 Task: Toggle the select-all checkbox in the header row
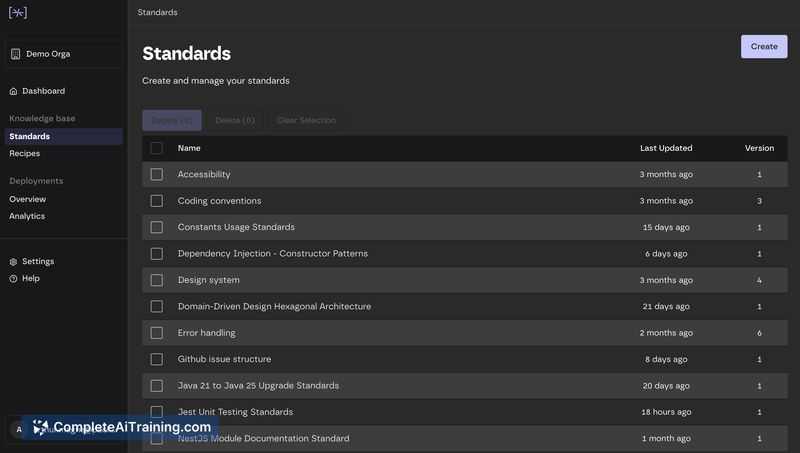[157, 148]
